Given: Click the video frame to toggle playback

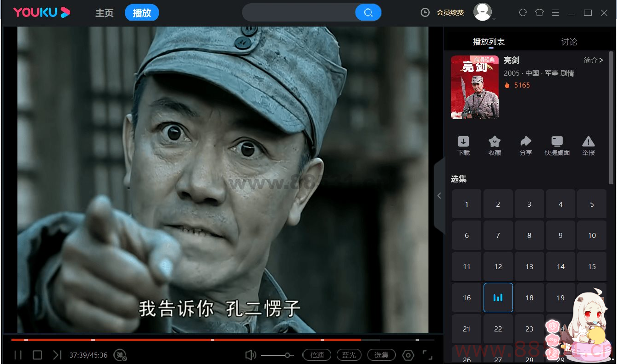Looking at the screenshot, I should tap(223, 180).
